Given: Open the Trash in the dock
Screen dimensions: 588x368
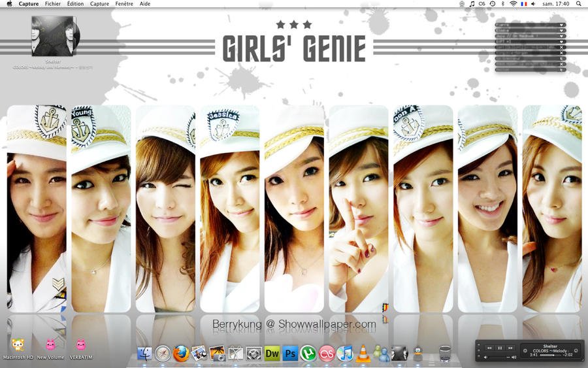Looking at the screenshot, I should [x=445, y=354].
